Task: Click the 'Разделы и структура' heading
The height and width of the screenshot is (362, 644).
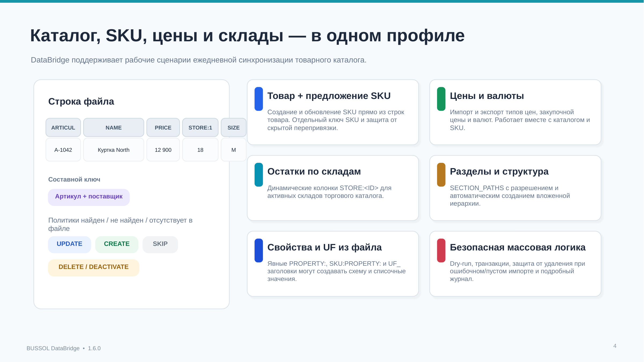Action: 499,172
